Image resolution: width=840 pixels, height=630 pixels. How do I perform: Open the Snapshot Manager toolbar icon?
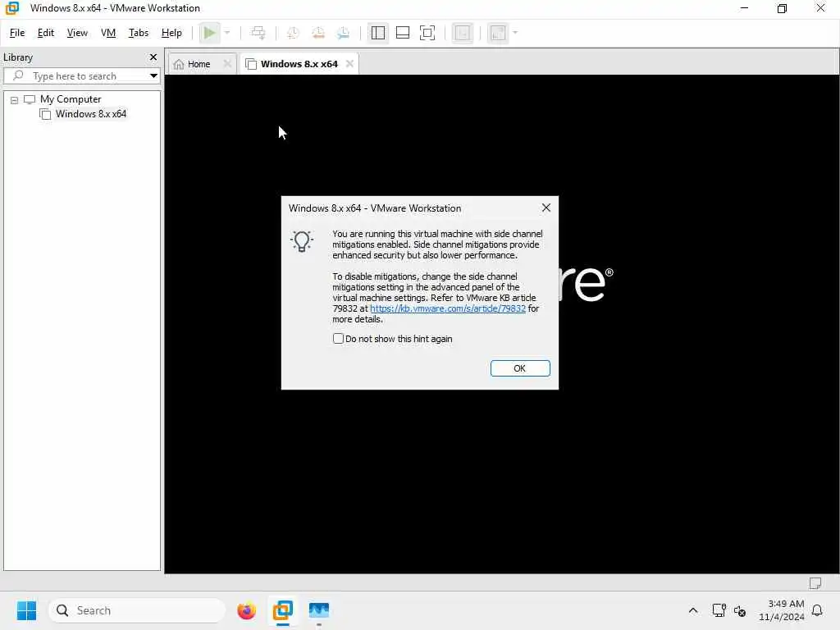pos(344,33)
